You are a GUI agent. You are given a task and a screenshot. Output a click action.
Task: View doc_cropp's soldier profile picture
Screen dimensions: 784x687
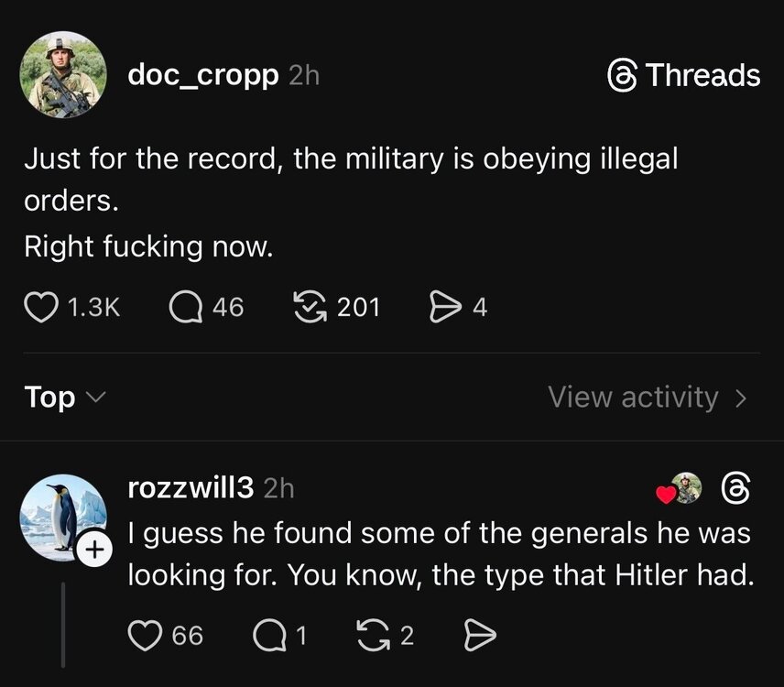[x=63, y=75]
